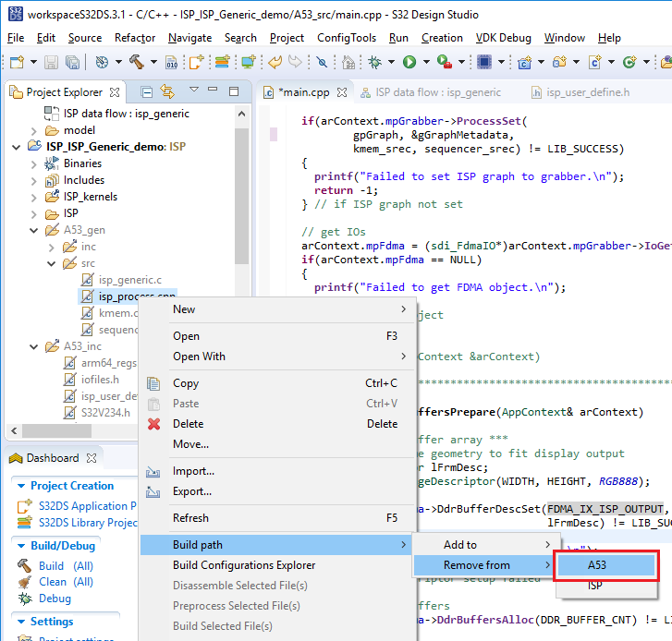
Task: Click the Debug link in Dashboard
Action: 55,599
